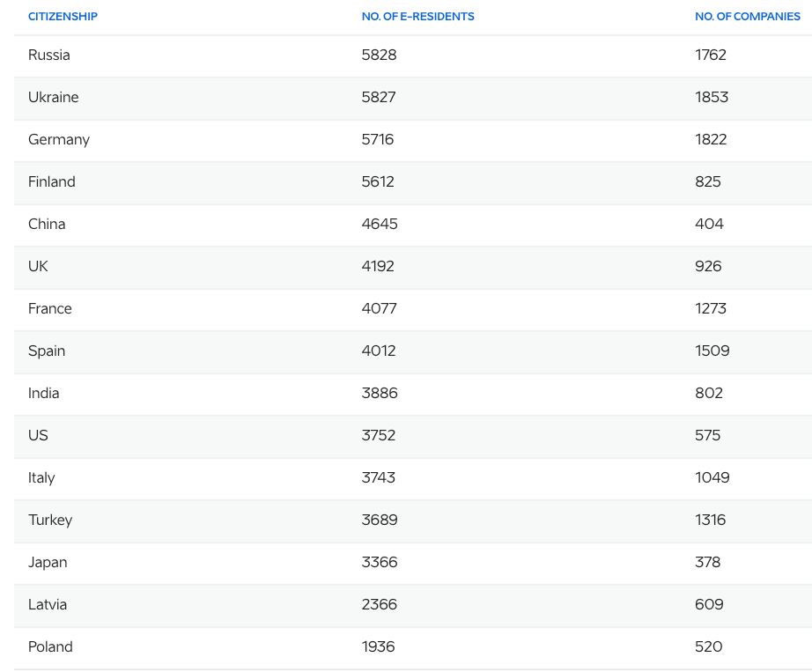Click the US citizenship cell
812x672 pixels.
coord(38,435)
